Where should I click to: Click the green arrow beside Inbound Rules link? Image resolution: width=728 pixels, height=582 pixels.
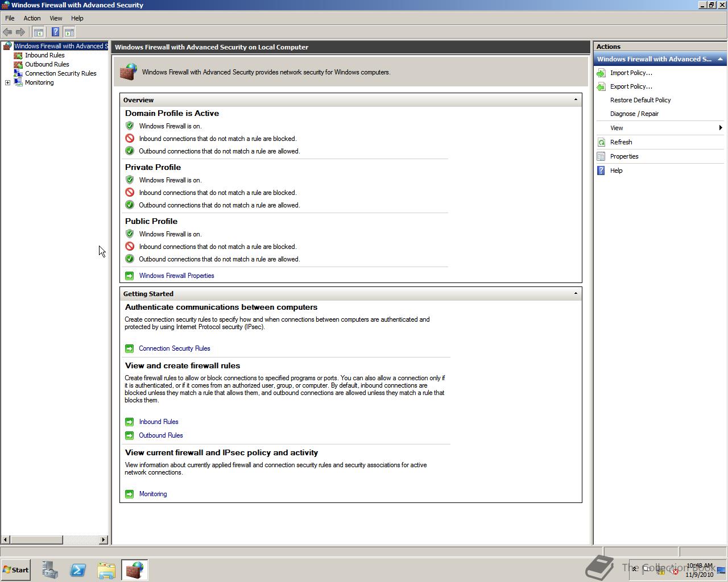(129, 422)
